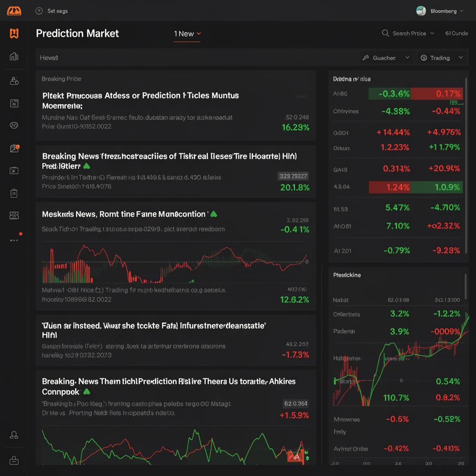Click the Pfestickine panel scrollbar

tap(465, 287)
